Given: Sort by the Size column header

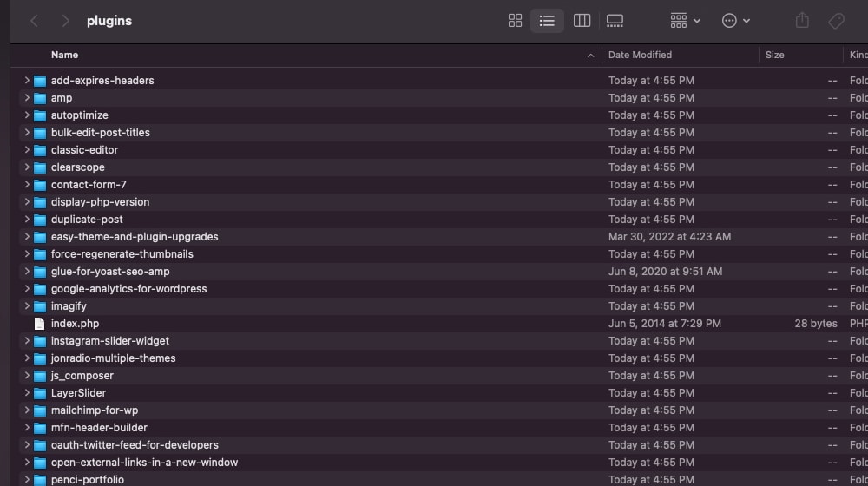Looking at the screenshot, I should click(774, 55).
